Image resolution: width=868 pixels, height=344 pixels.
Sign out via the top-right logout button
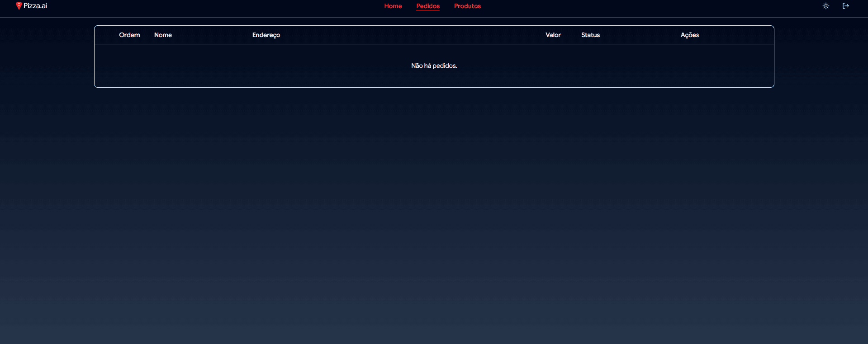845,6
